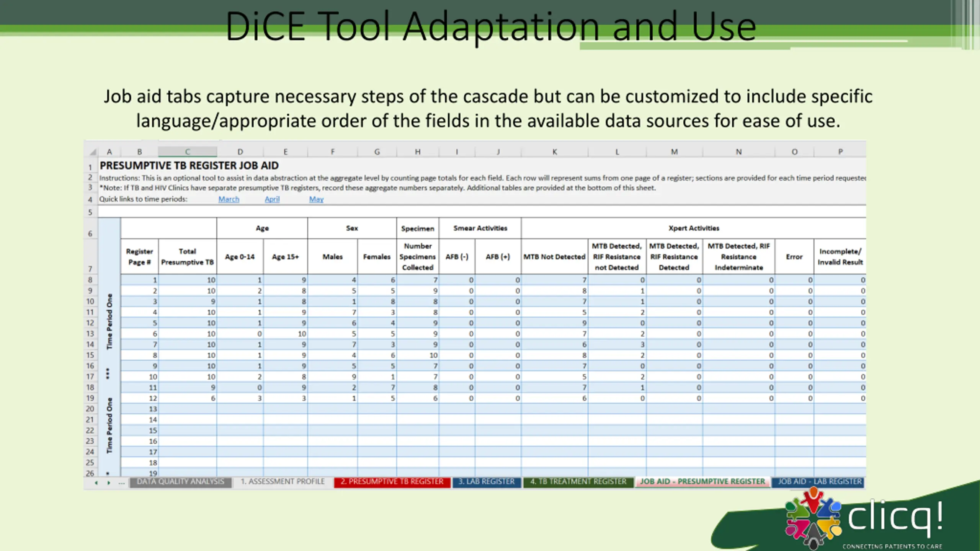Image resolution: width=980 pixels, height=551 pixels.
Task: Open the 2. PRESUMPTIVE TB REGISTER tab
Action: click(x=392, y=482)
